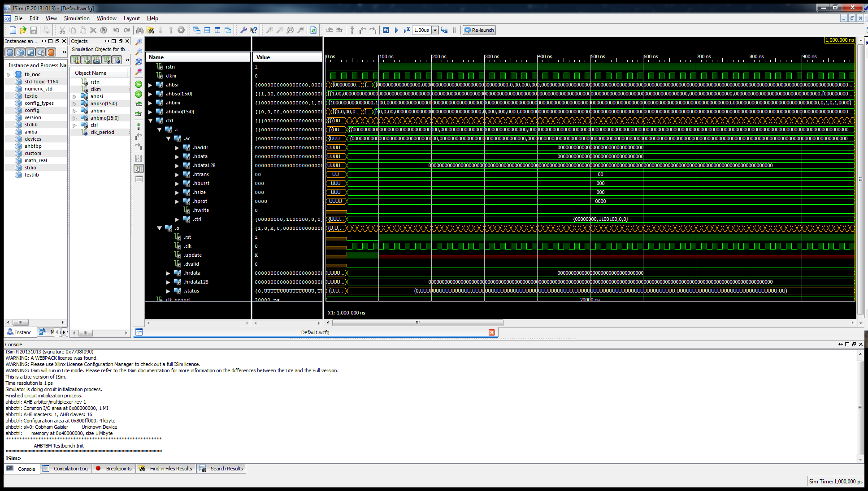Screen dimensions: 868x491
Task: Toggle Output ports filter in Objects panel
Action: click(x=86, y=60)
